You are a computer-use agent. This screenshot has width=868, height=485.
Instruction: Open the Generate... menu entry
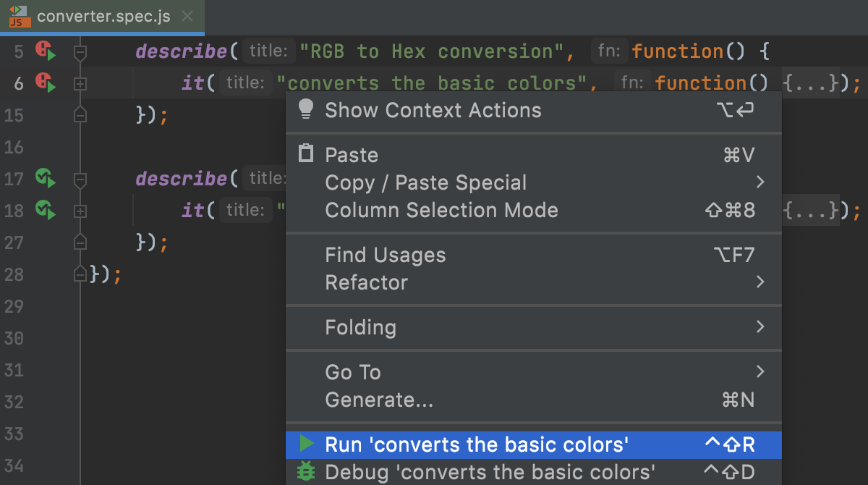pyautogui.click(x=378, y=400)
